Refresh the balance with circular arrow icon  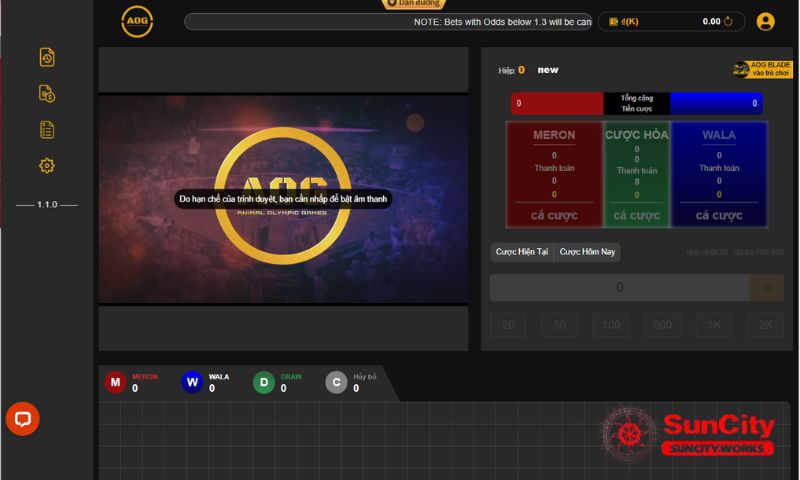(728, 21)
